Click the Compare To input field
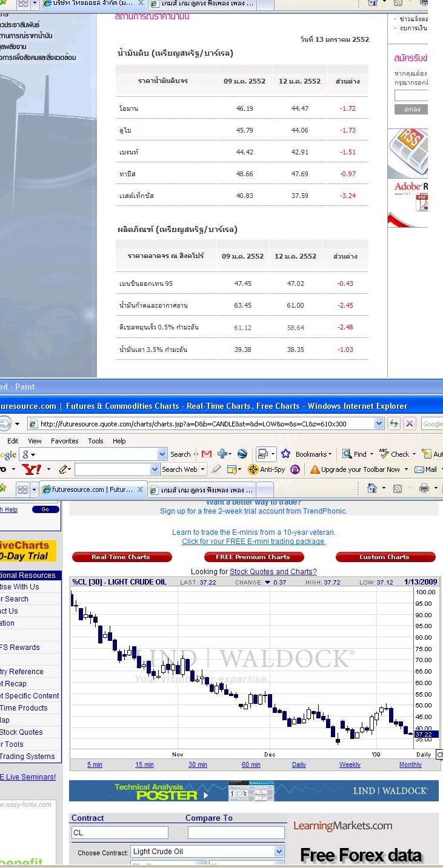This screenshot has width=443, height=868. click(236, 832)
